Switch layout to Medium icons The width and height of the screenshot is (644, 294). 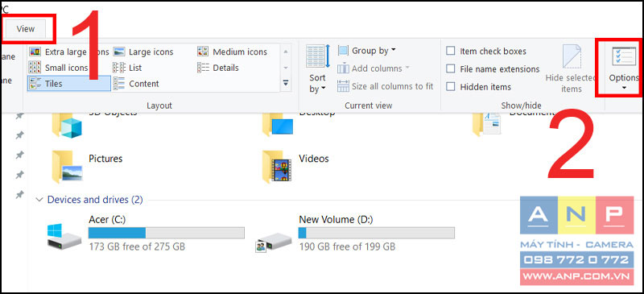(232, 52)
